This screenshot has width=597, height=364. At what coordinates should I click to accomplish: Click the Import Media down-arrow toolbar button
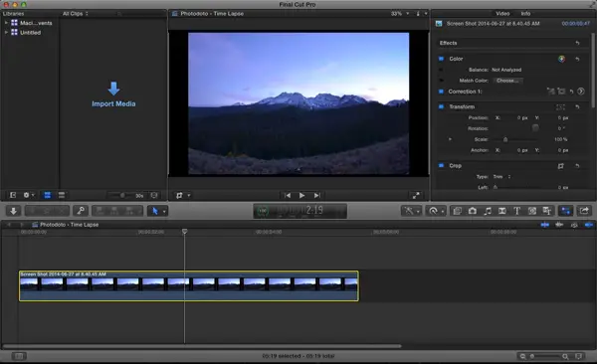pos(13,211)
